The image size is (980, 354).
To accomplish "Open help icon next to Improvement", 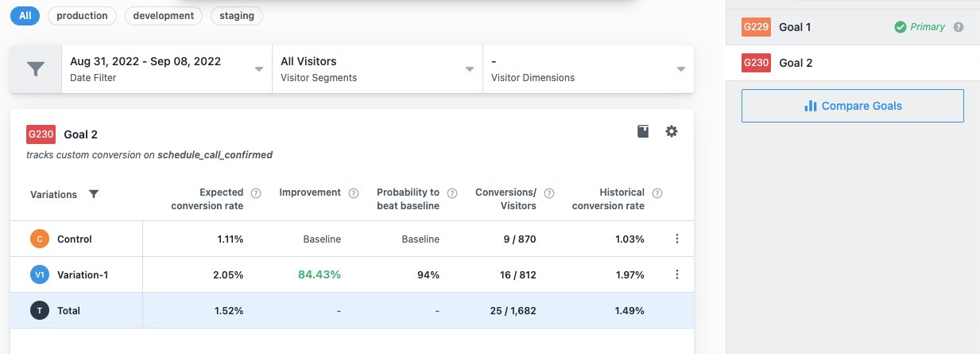I will [x=354, y=193].
